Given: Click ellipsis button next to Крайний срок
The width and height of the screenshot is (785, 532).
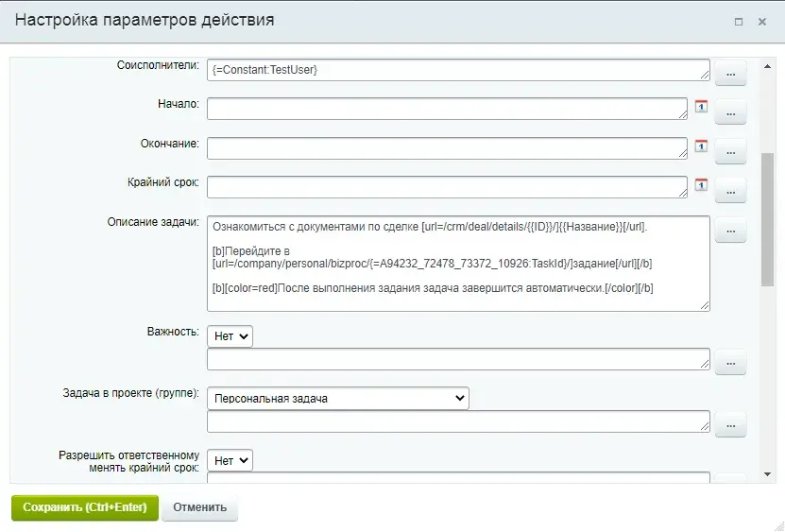Looking at the screenshot, I should pyautogui.click(x=730, y=191).
